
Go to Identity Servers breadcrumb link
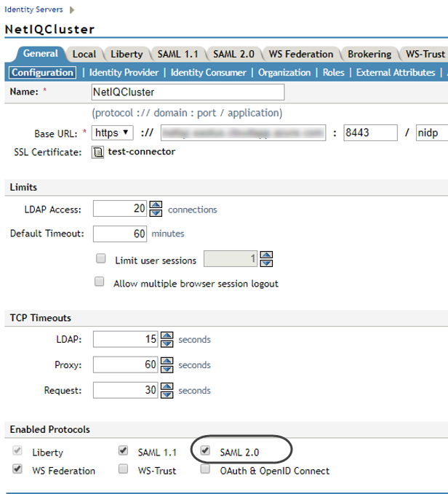[x=33, y=9]
